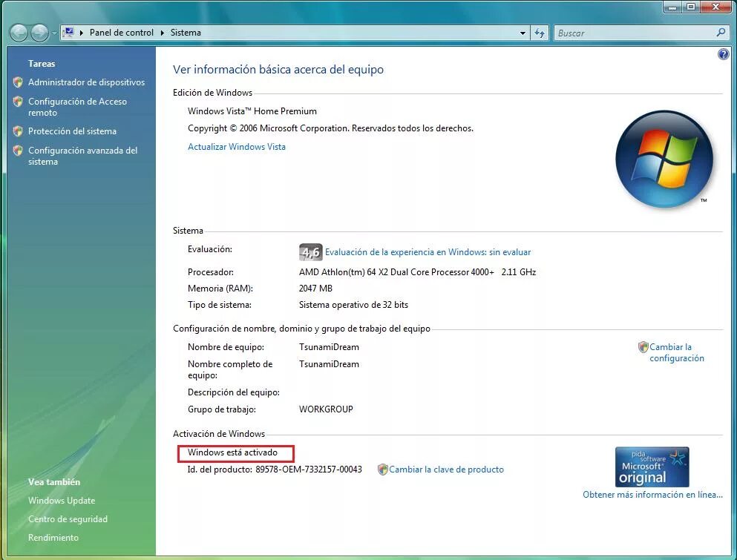737x560 pixels.
Task: Click the Windows Vista logo orb
Action: [664, 159]
